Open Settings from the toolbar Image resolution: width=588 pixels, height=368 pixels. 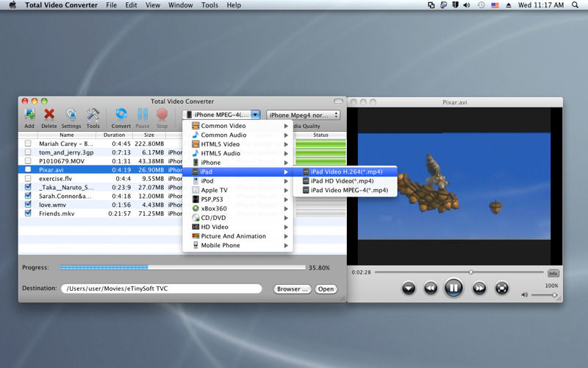coord(71,114)
